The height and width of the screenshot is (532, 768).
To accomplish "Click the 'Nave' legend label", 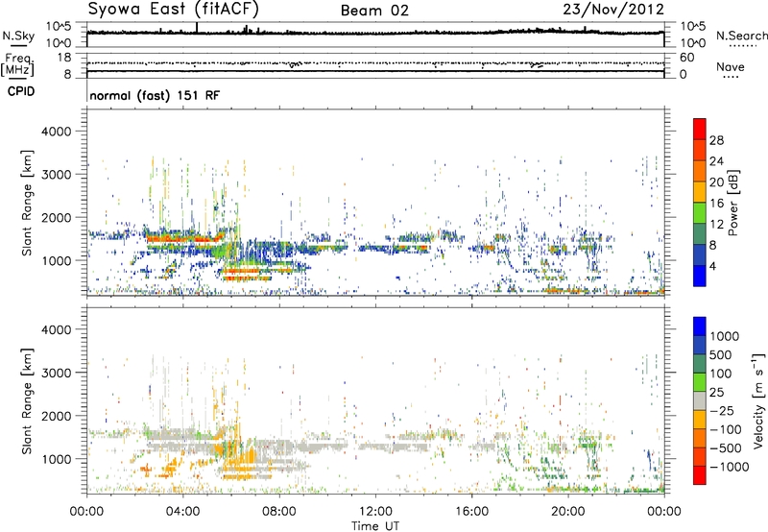I will pyautogui.click(x=731, y=66).
